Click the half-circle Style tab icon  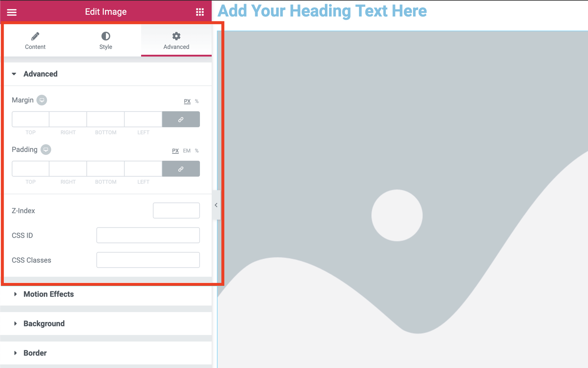[x=105, y=36]
